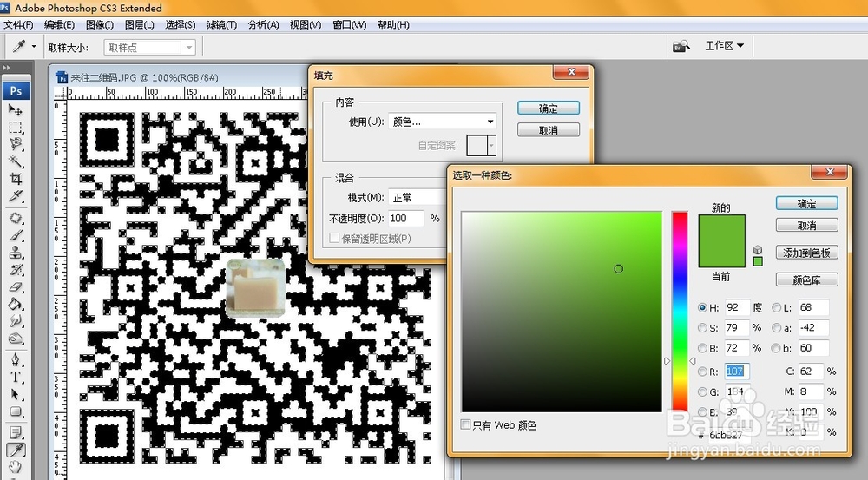The width and height of the screenshot is (868, 480).
Task: Select the R red radio button
Action: click(702, 372)
